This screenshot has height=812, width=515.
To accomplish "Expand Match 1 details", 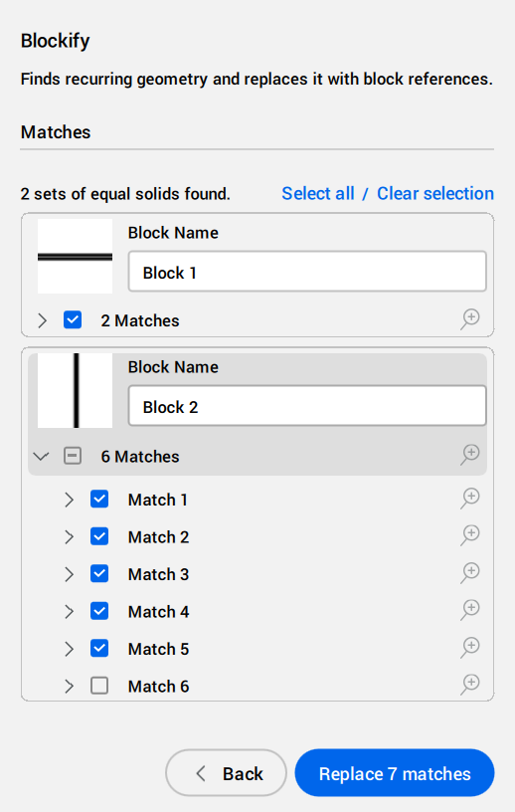I will [x=69, y=500].
